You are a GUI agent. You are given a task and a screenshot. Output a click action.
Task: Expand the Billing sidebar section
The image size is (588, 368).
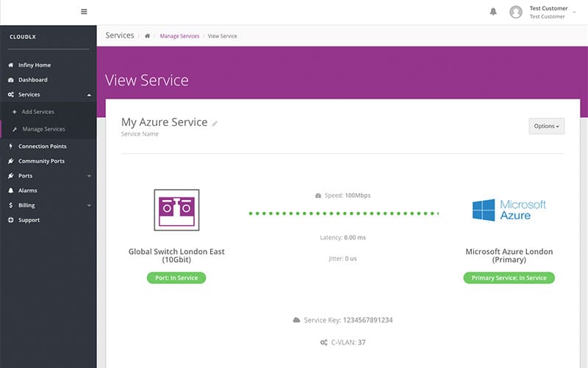pos(48,205)
